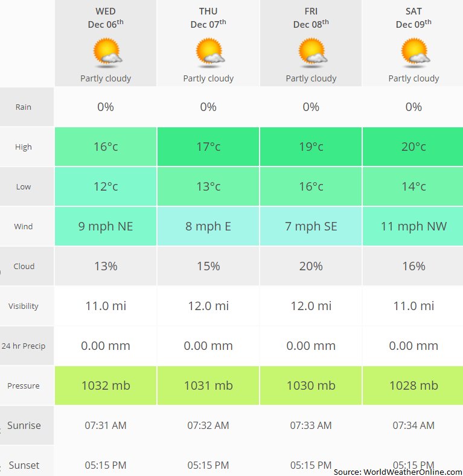Select the 1028 mb pressure cell

pyautogui.click(x=413, y=386)
